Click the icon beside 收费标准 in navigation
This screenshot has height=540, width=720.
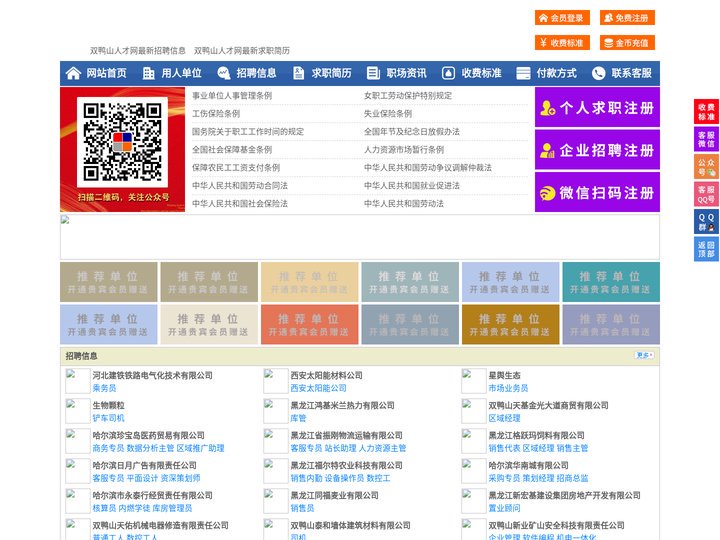[448, 73]
